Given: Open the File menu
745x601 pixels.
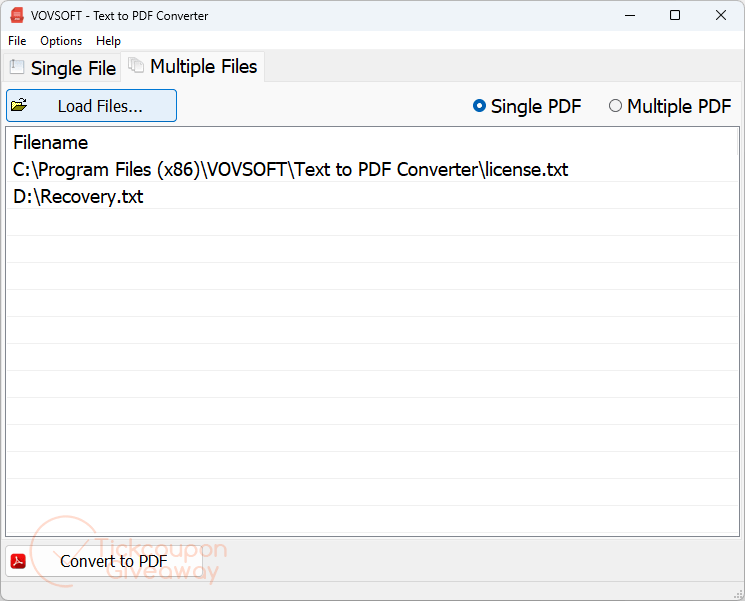Looking at the screenshot, I should click(17, 41).
